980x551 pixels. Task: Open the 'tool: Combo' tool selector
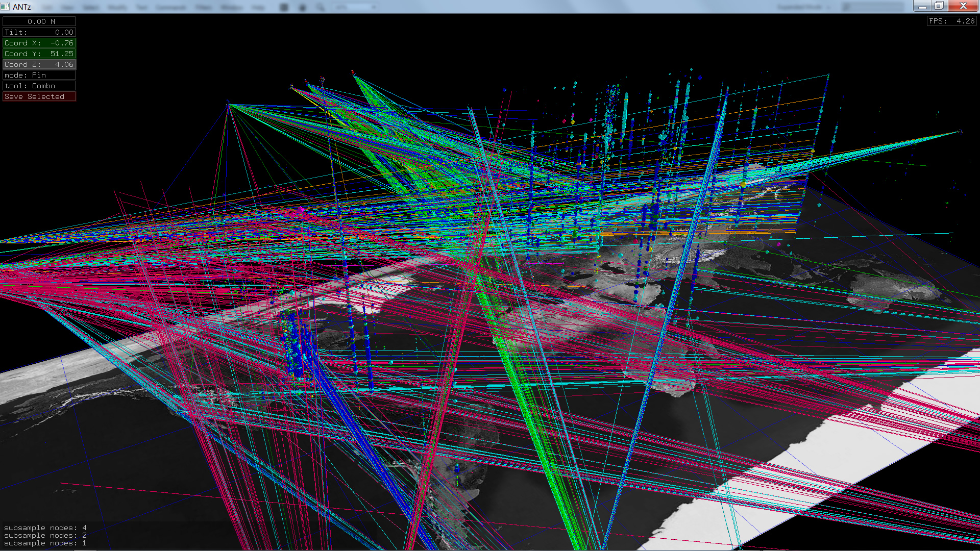(39, 86)
